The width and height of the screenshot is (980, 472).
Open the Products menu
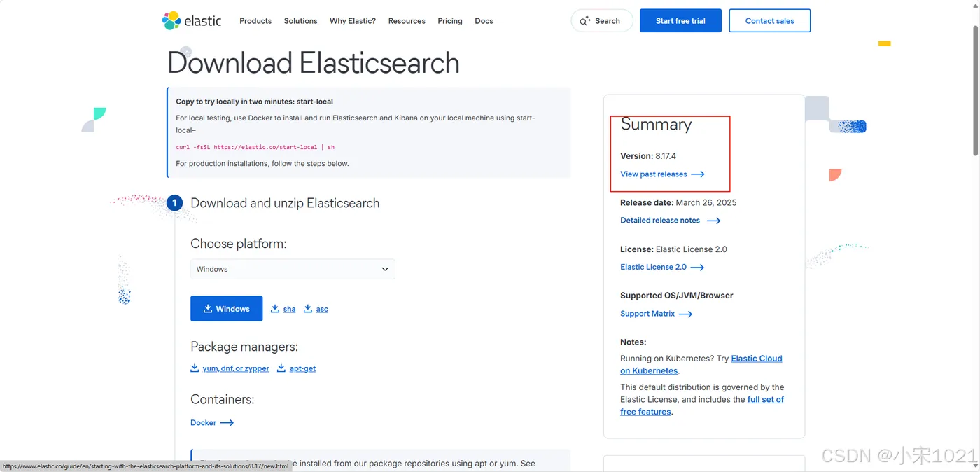click(x=255, y=21)
